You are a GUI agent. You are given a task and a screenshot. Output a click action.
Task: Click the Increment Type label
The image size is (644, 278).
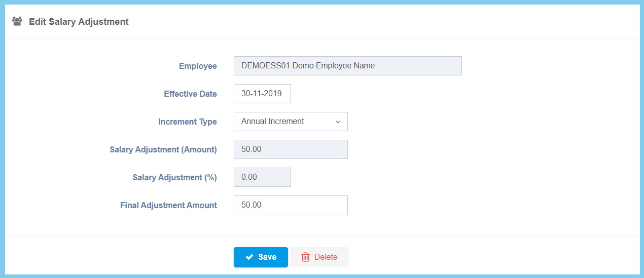188,122
